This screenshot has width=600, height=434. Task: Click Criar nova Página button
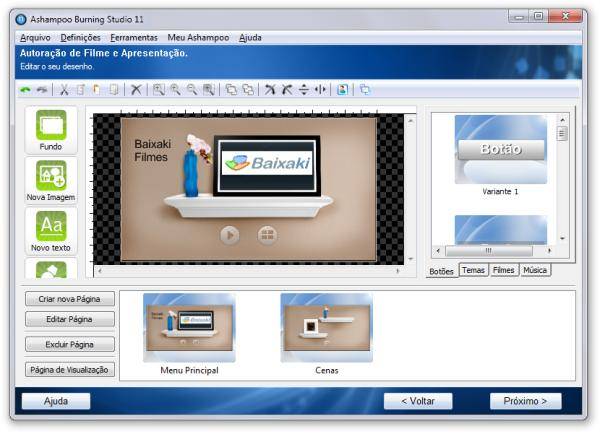pyautogui.click(x=70, y=299)
